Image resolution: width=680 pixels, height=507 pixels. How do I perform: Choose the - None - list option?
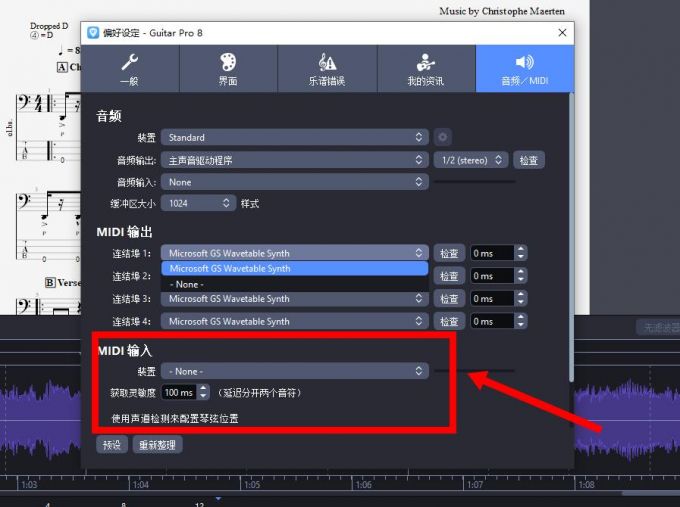pos(295,284)
